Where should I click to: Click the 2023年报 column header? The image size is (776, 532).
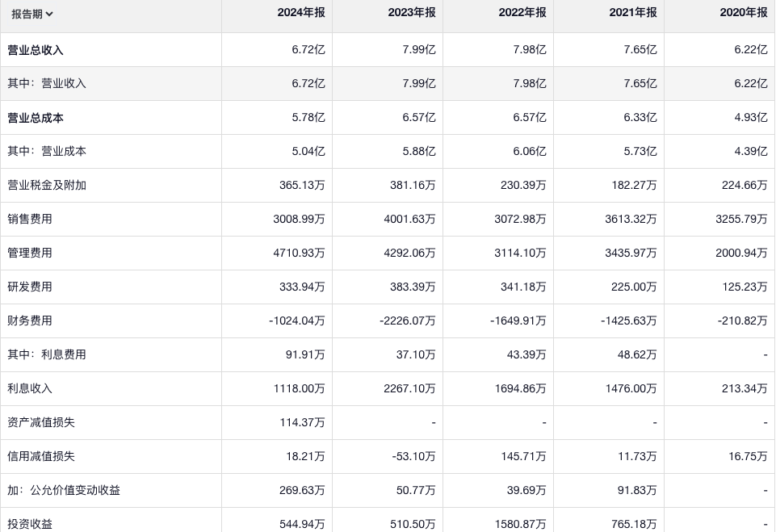click(411, 13)
